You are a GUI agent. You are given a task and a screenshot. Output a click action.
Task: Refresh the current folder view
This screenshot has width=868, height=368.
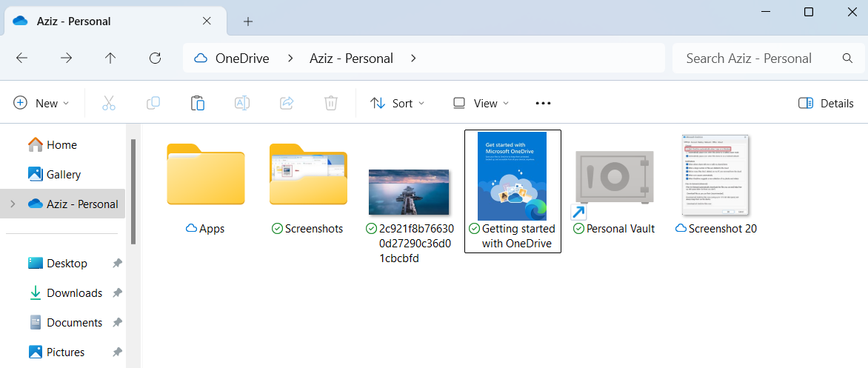156,58
